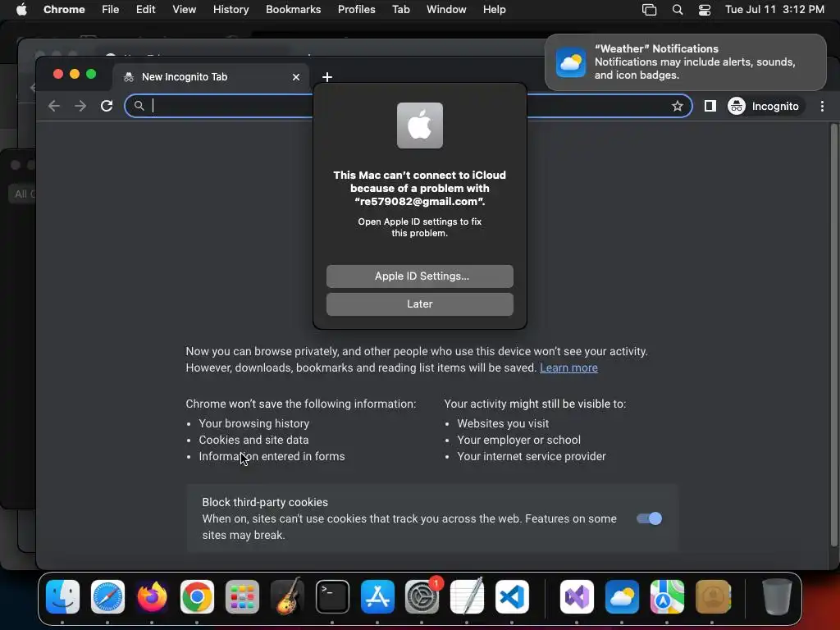Toggle Chrome side panel icon

click(710, 106)
